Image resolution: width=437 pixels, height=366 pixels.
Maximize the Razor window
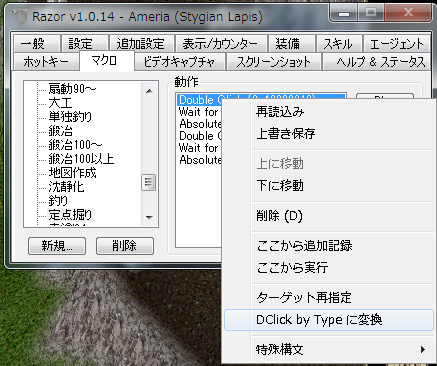tap(371, 13)
